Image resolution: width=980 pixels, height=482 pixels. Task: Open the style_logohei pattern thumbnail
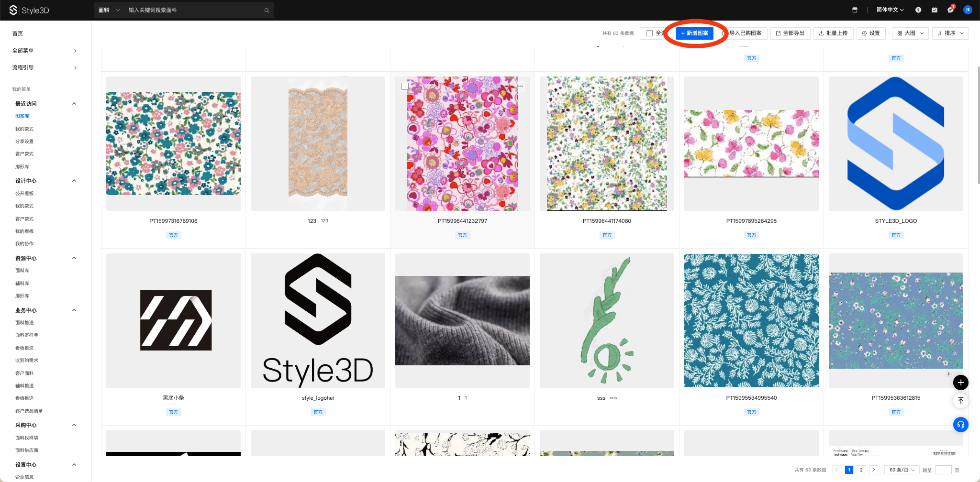pos(318,320)
